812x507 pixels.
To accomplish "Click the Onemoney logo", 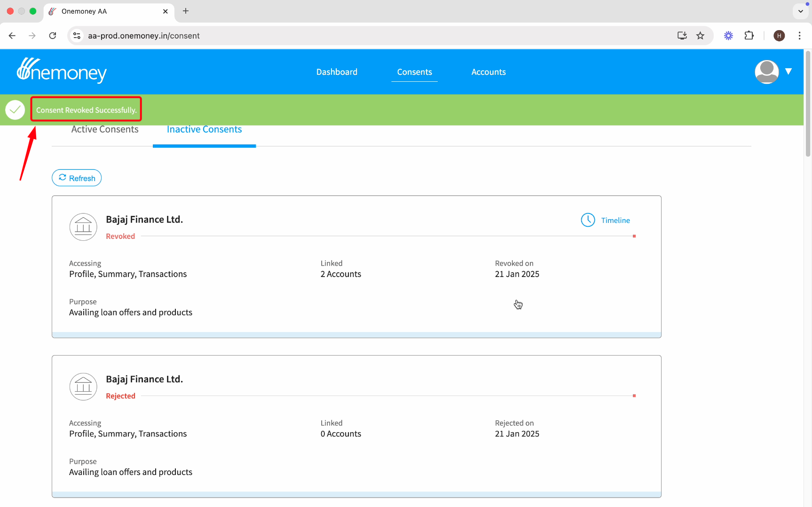I will (62, 71).
